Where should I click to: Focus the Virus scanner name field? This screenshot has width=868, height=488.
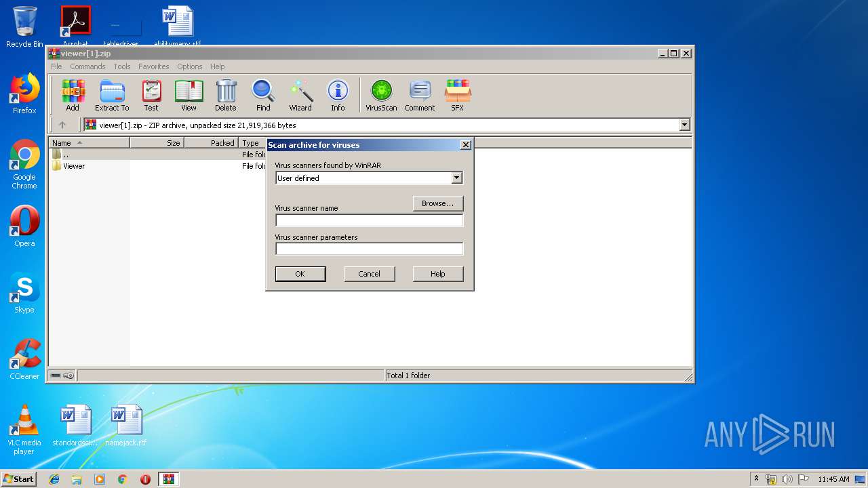pyautogui.click(x=369, y=220)
